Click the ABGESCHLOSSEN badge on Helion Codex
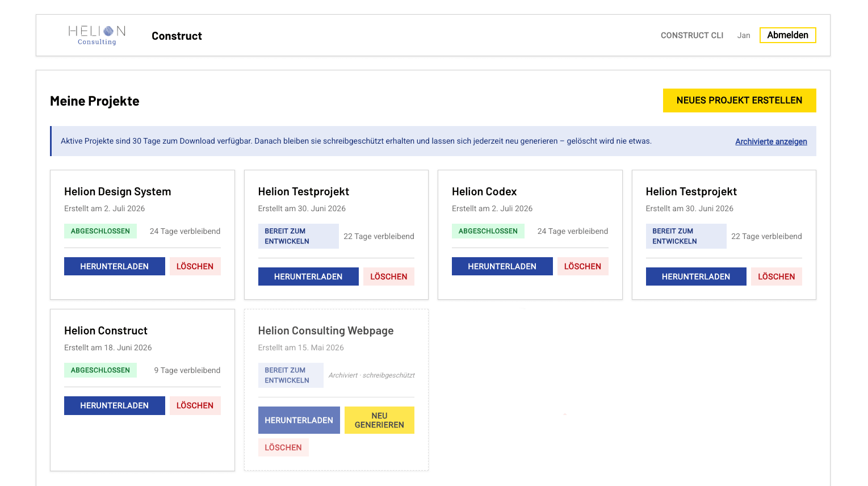Image resolution: width=868 pixels, height=486 pixels. pyautogui.click(x=488, y=231)
